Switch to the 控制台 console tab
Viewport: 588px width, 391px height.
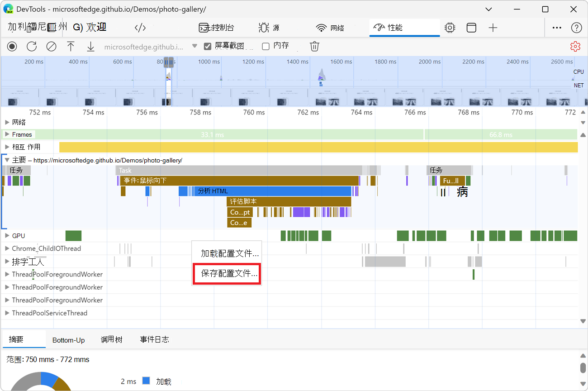(x=217, y=28)
